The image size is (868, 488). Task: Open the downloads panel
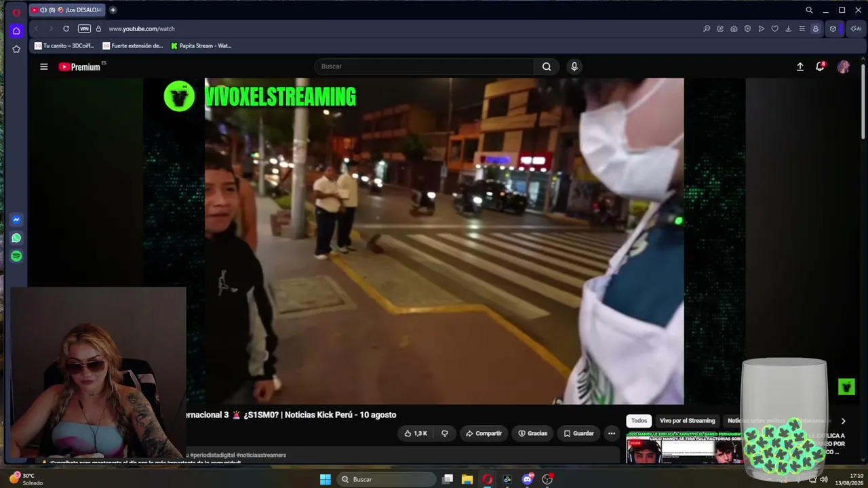tap(788, 28)
